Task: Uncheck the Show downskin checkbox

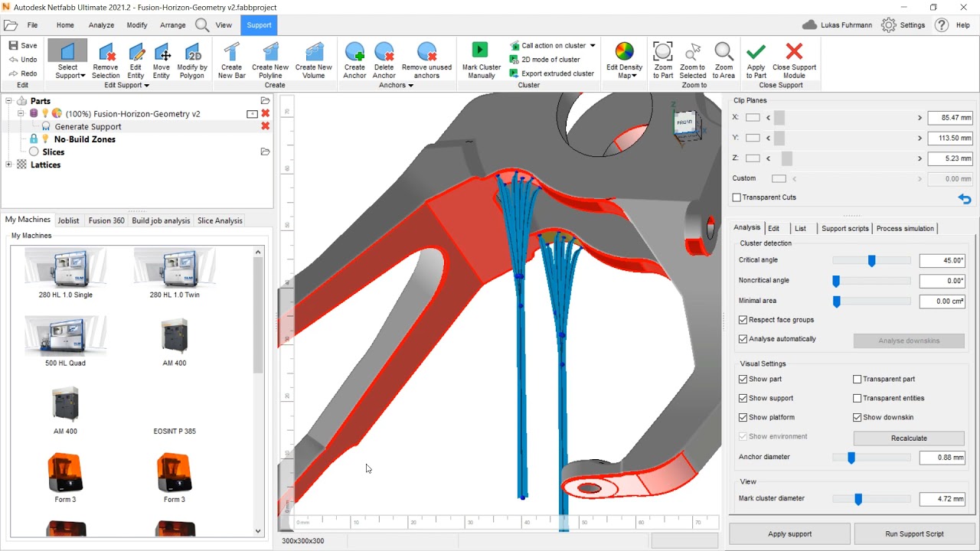Action: [857, 417]
